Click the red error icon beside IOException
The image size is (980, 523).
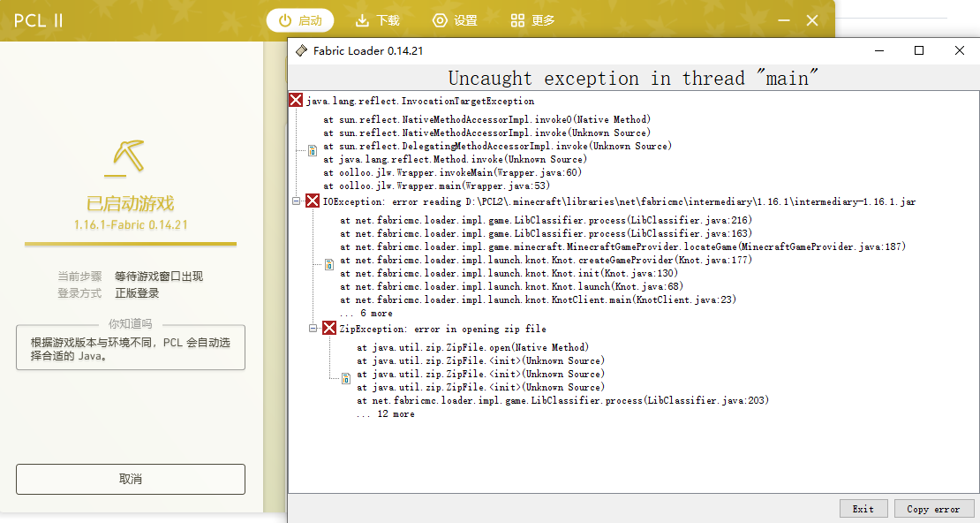point(313,201)
